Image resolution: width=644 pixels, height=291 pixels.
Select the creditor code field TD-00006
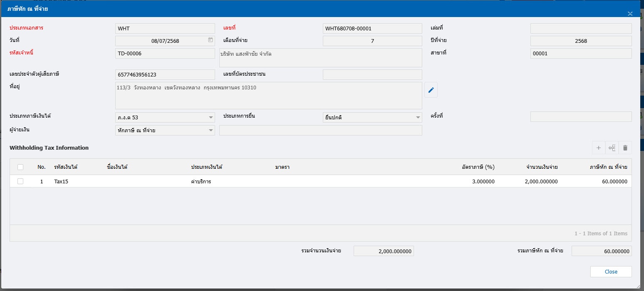point(165,54)
